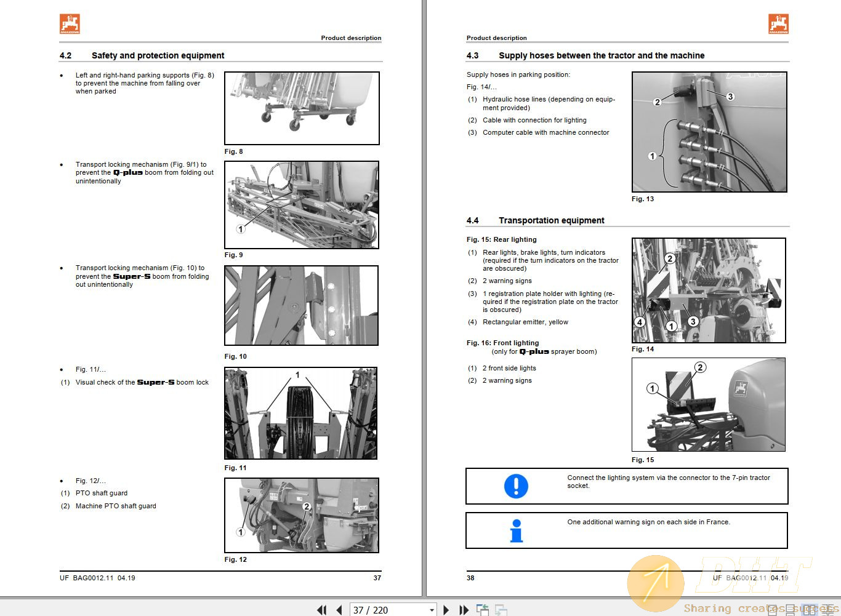Screen dimensions: 841x616
Task: Click the page number field showing 37 / 220
Action: click(388, 610)
